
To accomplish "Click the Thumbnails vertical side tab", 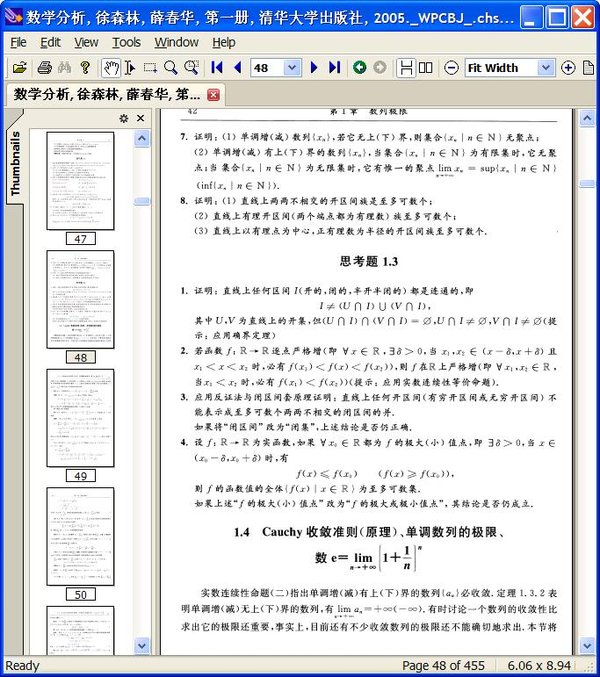I will [15, 163].
